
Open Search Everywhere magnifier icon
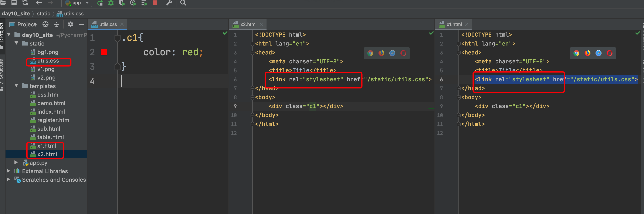[x=183, y=3]
